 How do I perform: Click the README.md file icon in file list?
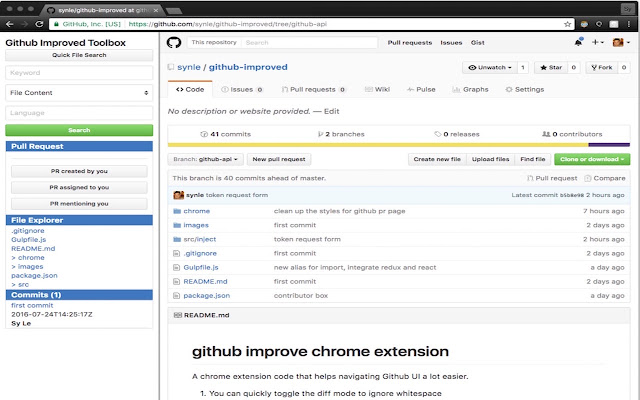point(176,282)
